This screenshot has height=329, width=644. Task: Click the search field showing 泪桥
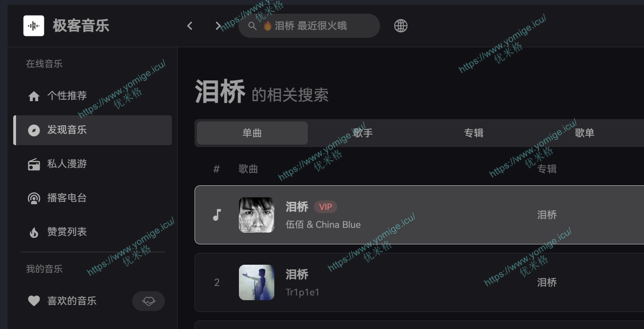point(309,26)
